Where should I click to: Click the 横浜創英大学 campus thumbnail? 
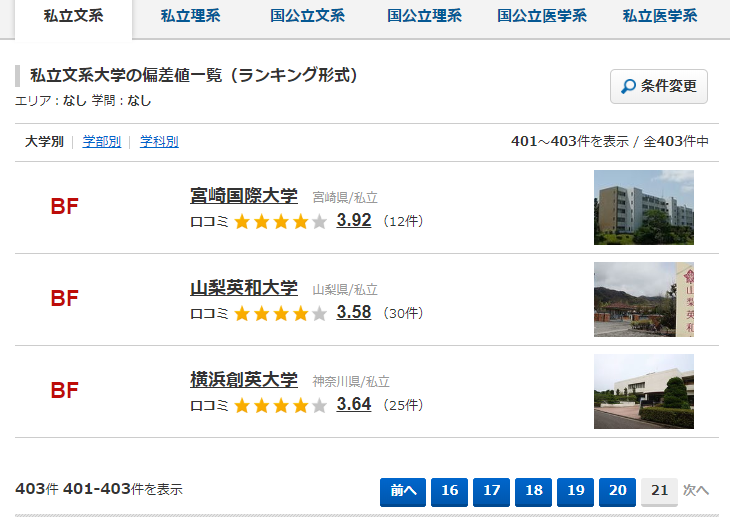pyautogui.click(x=644, y=391)
